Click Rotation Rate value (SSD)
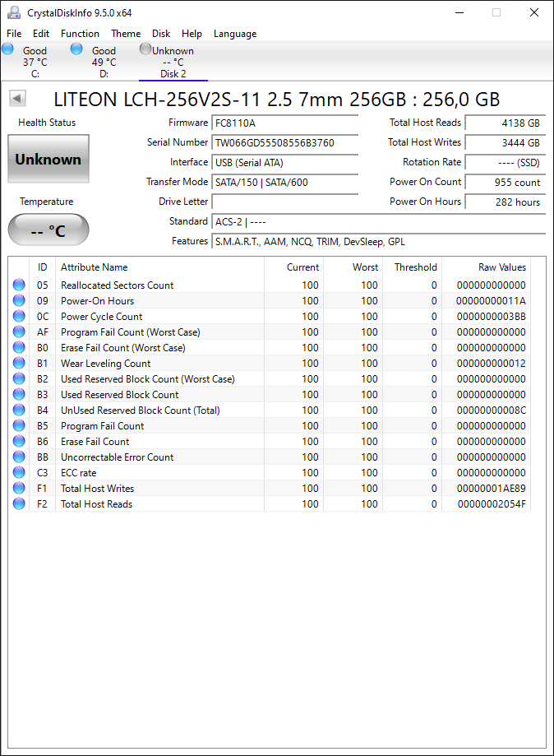The width and height of the screenshot is (554, 756). pos(506,163)
